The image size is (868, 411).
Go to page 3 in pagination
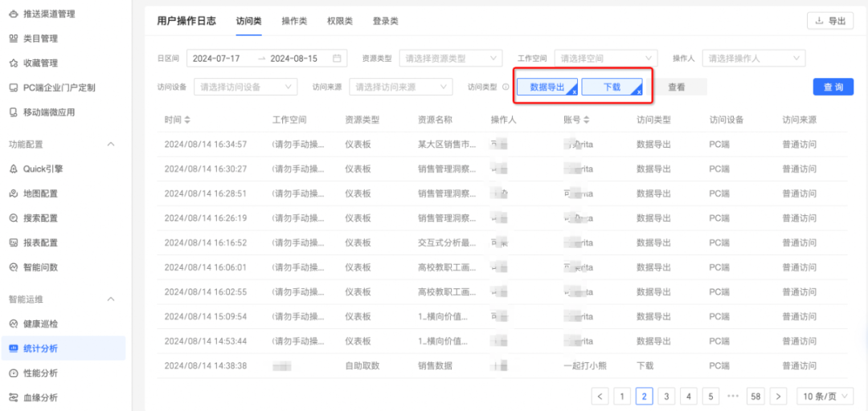pos(666,396)
